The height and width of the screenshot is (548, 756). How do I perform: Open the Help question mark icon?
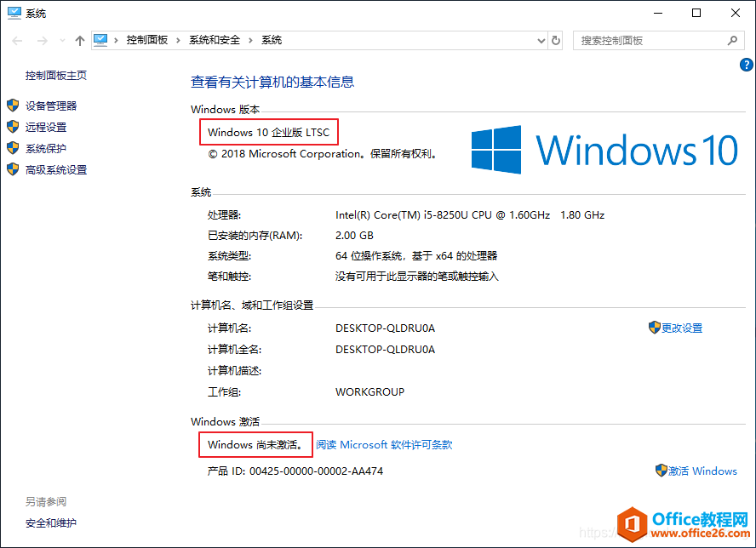tap(747, 64)
